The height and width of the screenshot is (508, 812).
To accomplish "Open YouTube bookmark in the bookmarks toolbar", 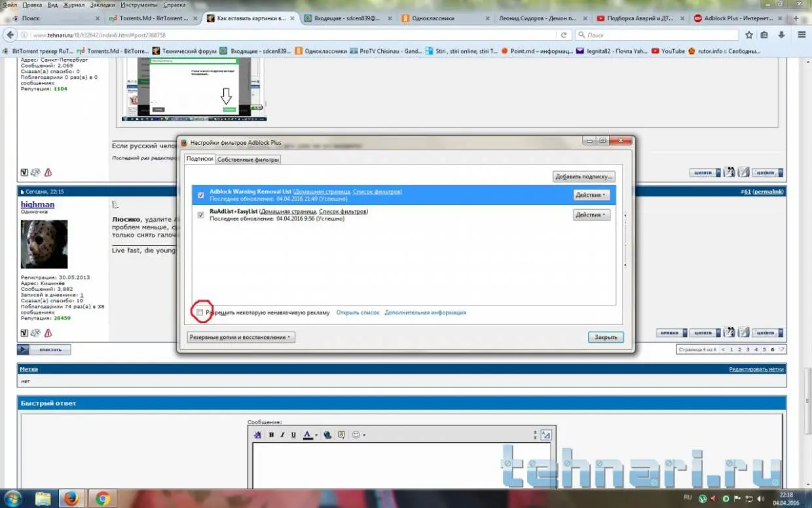I will coord(668,51).
